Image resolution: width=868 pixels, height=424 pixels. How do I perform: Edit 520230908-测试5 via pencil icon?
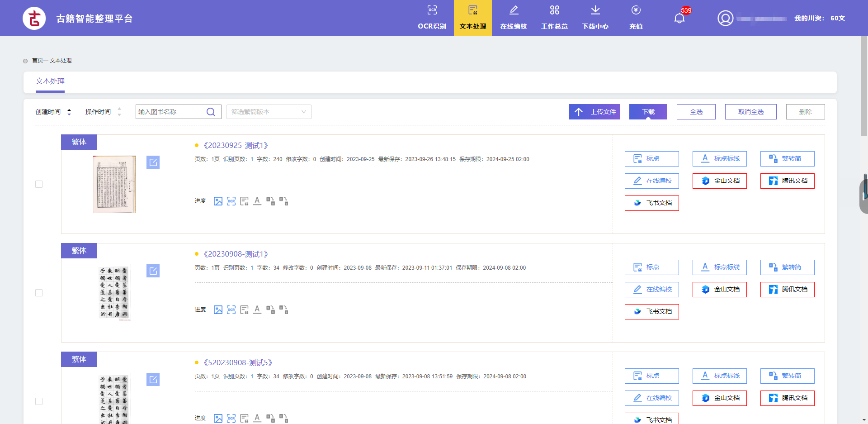tap(153, 379)
